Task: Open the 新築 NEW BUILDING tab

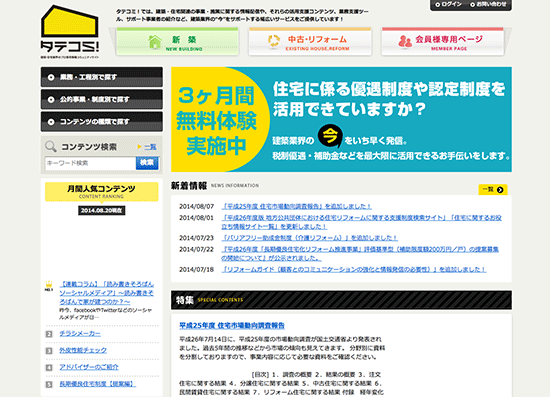Action: click(x=177, y=42)
